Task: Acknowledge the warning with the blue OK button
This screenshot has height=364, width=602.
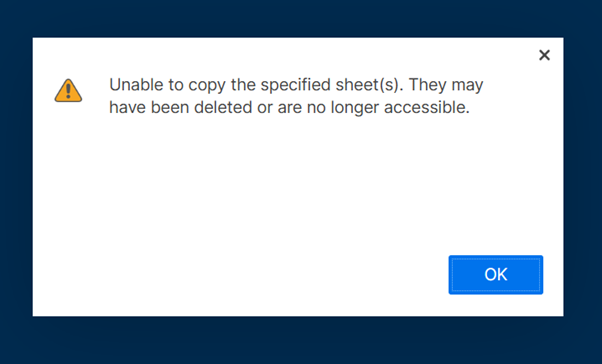Action: pyautogui.click(x=496, y=275)
